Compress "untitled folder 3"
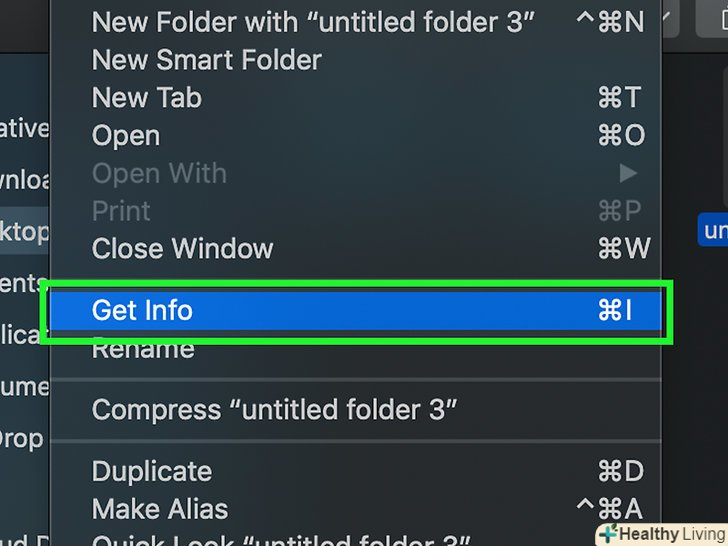Viewport: 728px width, 546px height. (x=275, y=410)
